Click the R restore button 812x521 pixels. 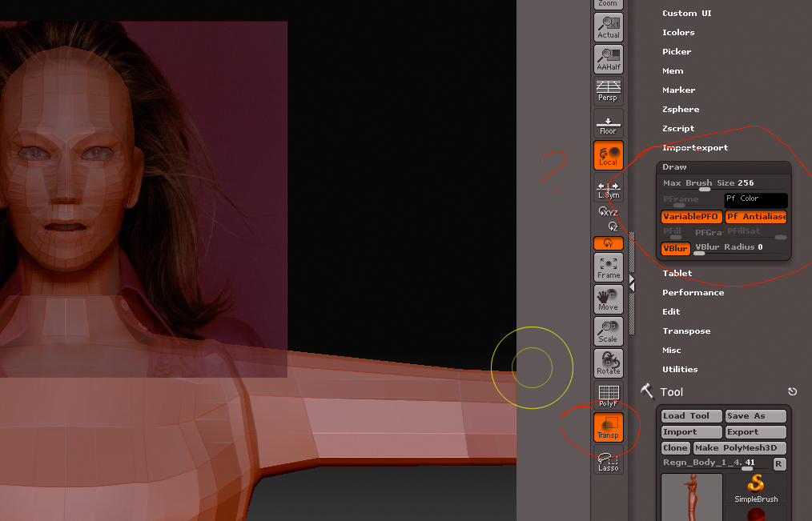[x=779, y=464]
